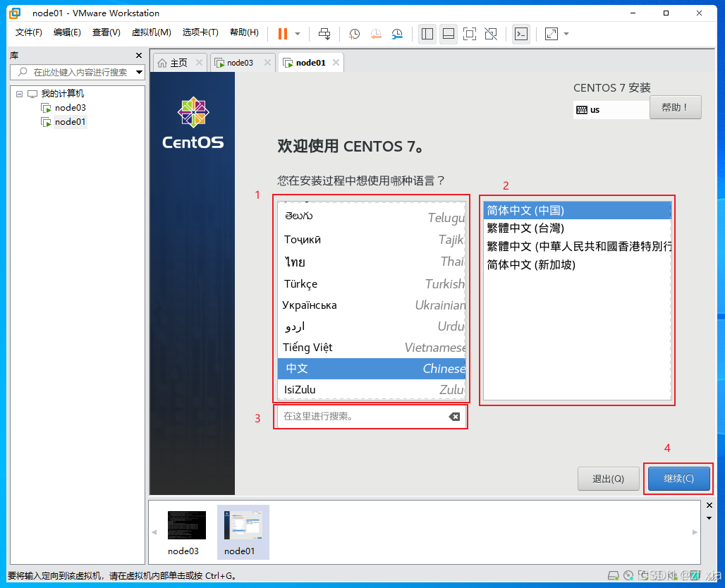The image size is (725, 588).
Task: Click the 退出(Q) button
Action: tap(608, 479)
